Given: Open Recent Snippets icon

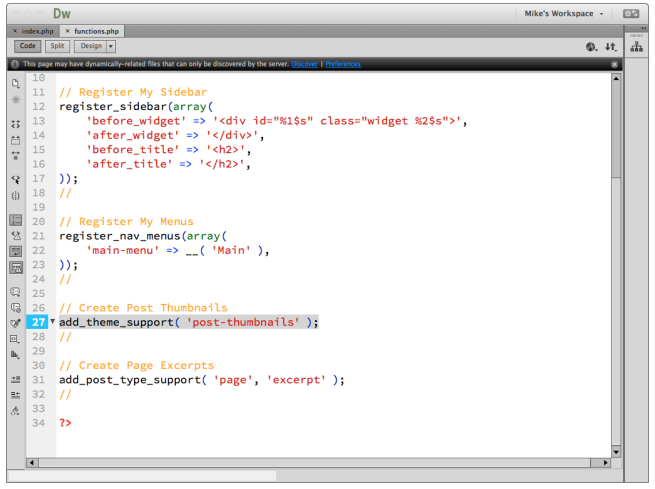Looking at the screenshot, I should pyautogui.click(x=16, y=339).
